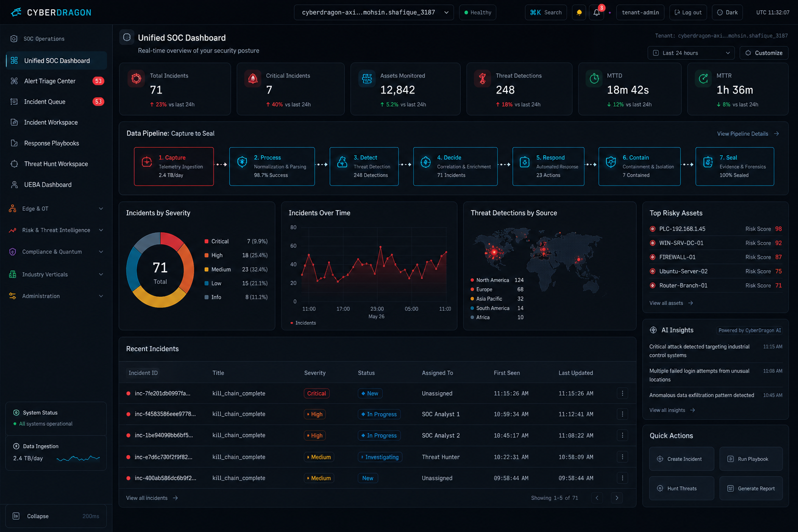Click the Capture pipeline stage icon
The image size is (798, 532).
click(x=147, y=162)
